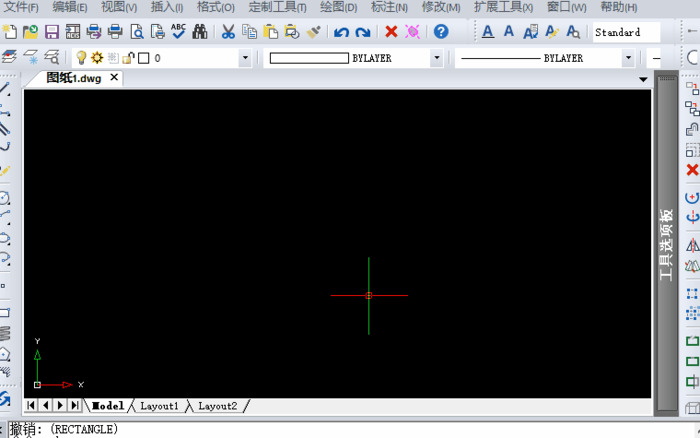Open the BYLAYER color dropdown
This screenshot has height=438, width=700.
436,58
